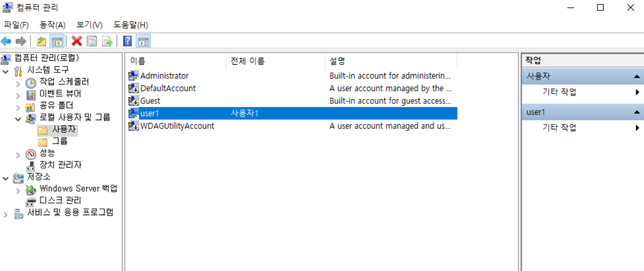Image resolution: width=644 pixels, height=271 pixels.
Task: Collapse the 사용자 section in actions pane
Action: click(x=636, y=76)
